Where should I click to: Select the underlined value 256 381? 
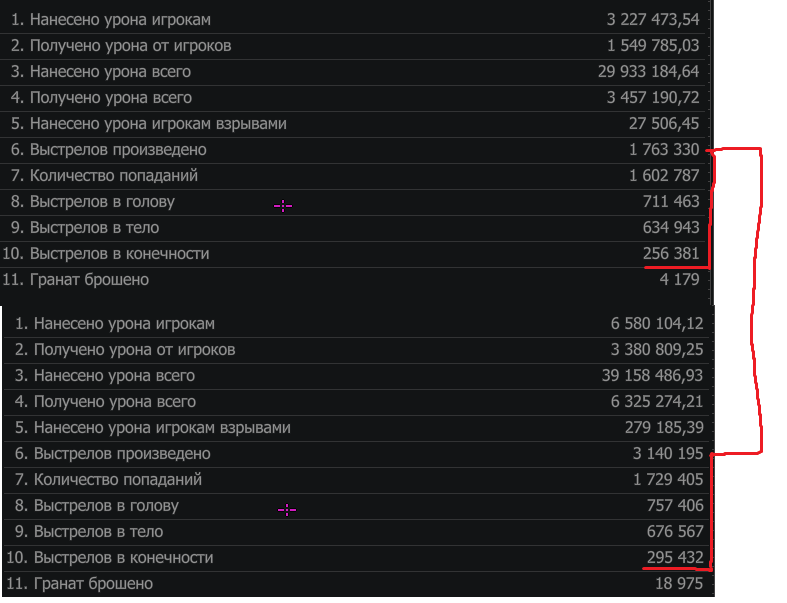coord(671,254)
